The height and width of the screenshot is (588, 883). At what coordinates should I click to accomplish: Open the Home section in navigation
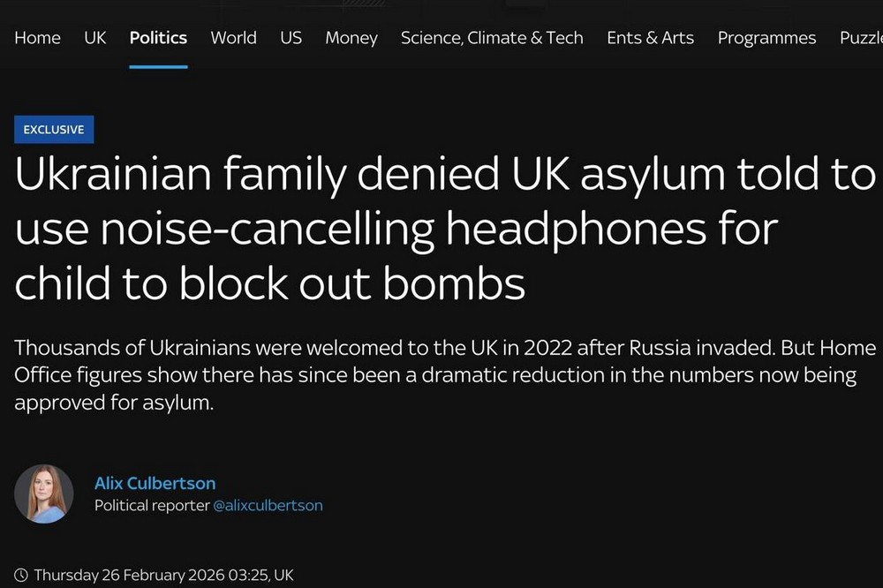[x=38, y=38]
